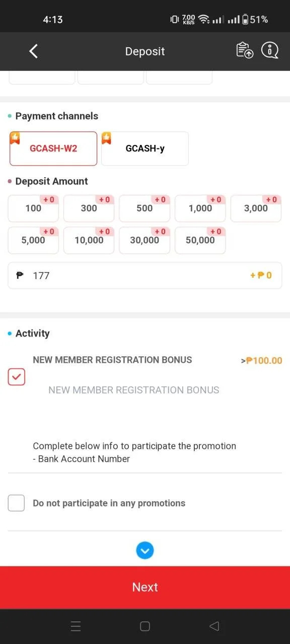Select the GCASH-W2 payment channel
Viewport: 290px width, 644px height.
point(53,148)
